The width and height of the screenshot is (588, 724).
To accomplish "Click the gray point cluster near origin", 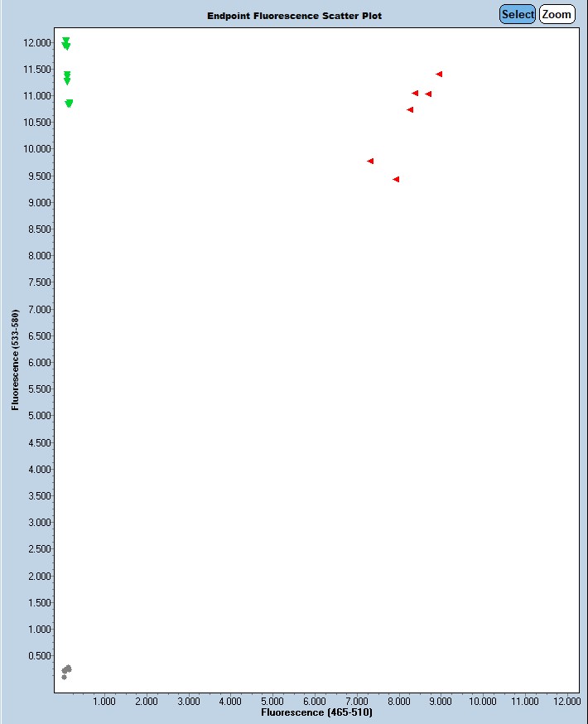I will click(x=67, y=668).
